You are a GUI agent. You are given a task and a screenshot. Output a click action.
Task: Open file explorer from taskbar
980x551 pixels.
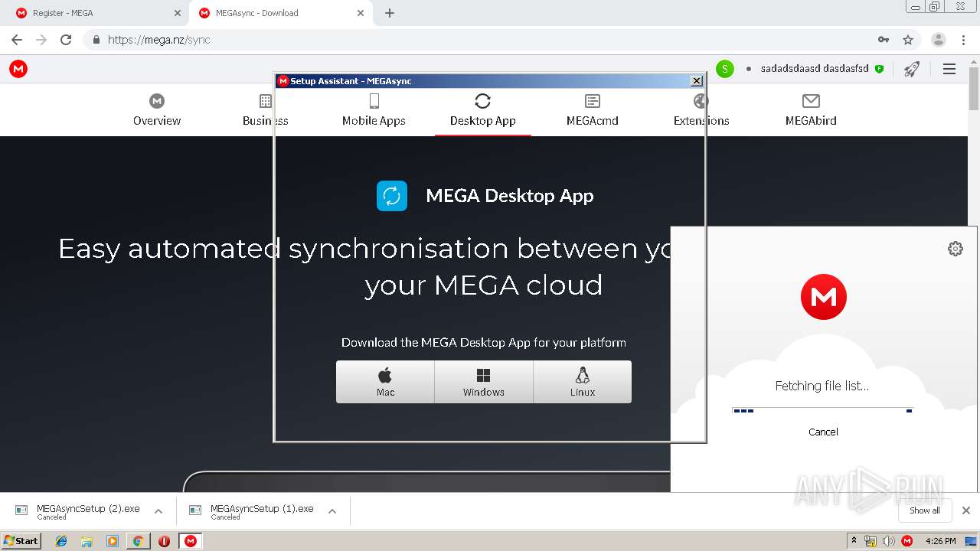(87, 541)
